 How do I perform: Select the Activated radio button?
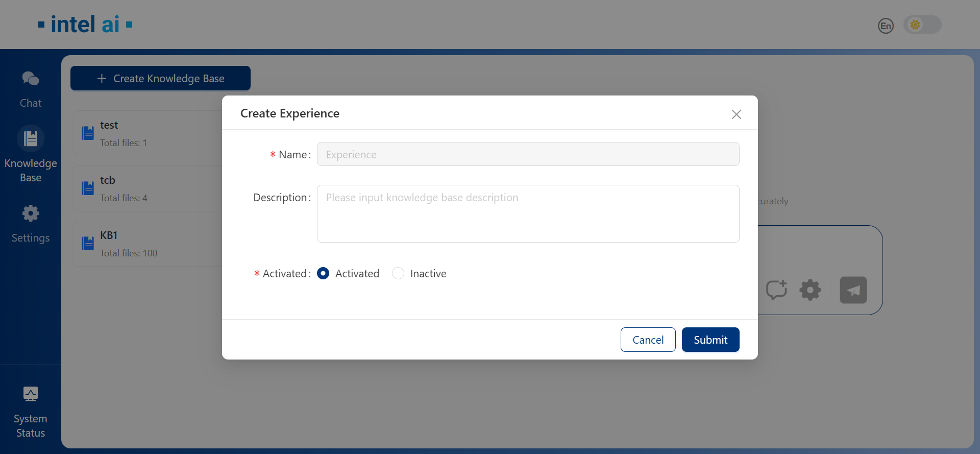[323, 274]
